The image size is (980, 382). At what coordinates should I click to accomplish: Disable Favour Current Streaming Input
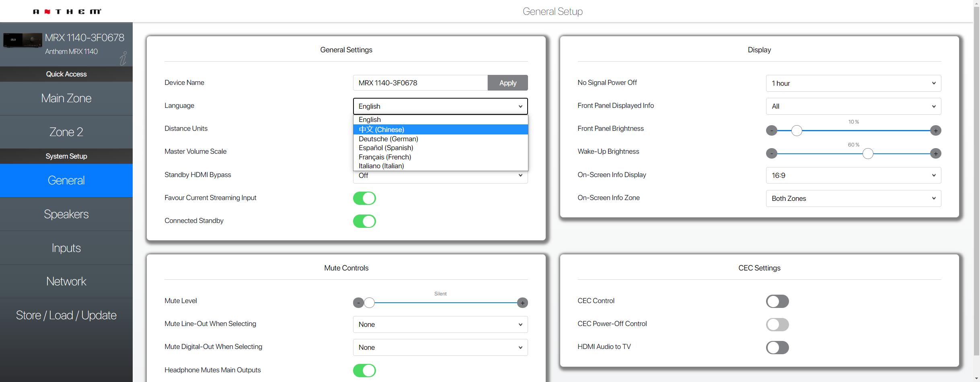pos(364,198)
